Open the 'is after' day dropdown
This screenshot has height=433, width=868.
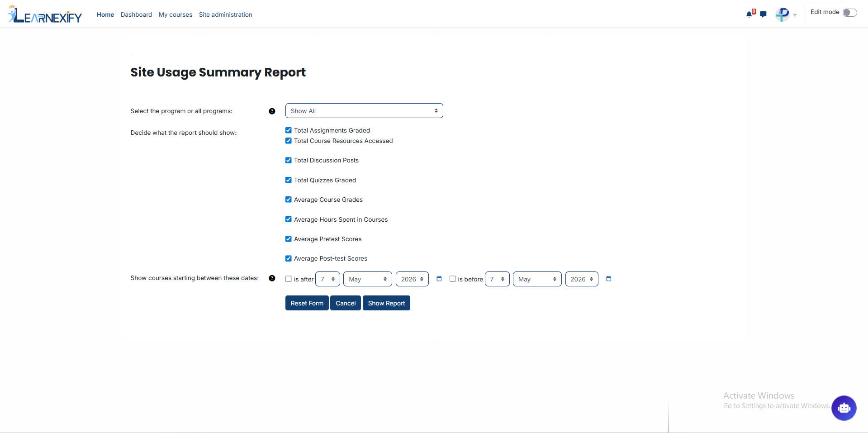coord(327,279)
